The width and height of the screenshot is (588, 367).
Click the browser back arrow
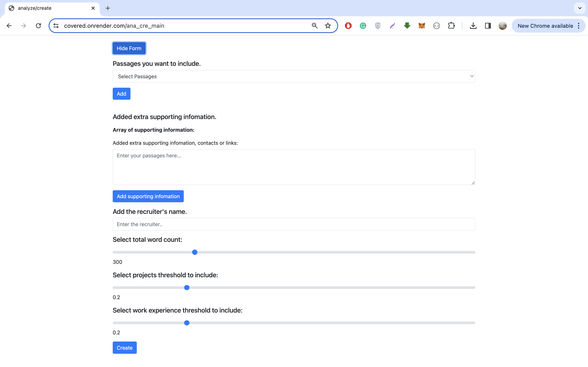click(x=9, y=26)
